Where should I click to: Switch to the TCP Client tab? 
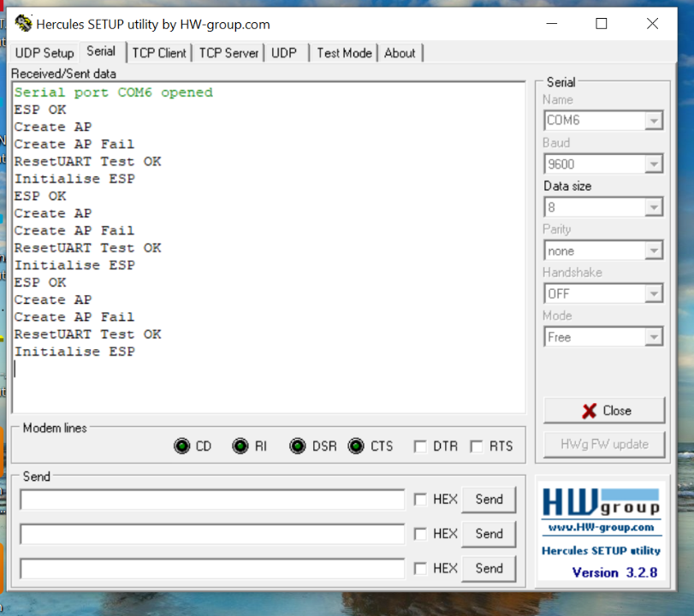point(159,53)
